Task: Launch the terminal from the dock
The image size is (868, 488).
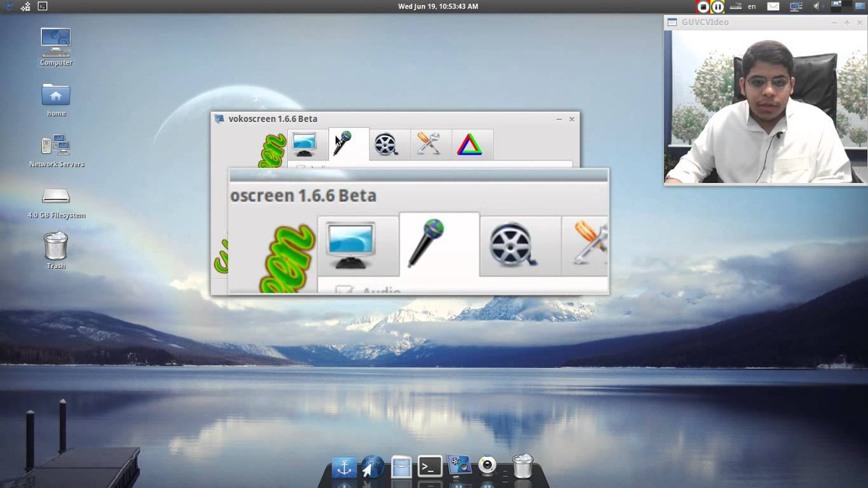Action: [x=430, y=466]
